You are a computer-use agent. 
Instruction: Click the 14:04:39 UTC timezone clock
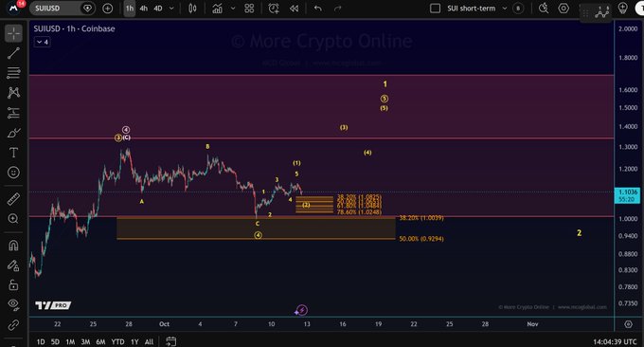point(615,341)
